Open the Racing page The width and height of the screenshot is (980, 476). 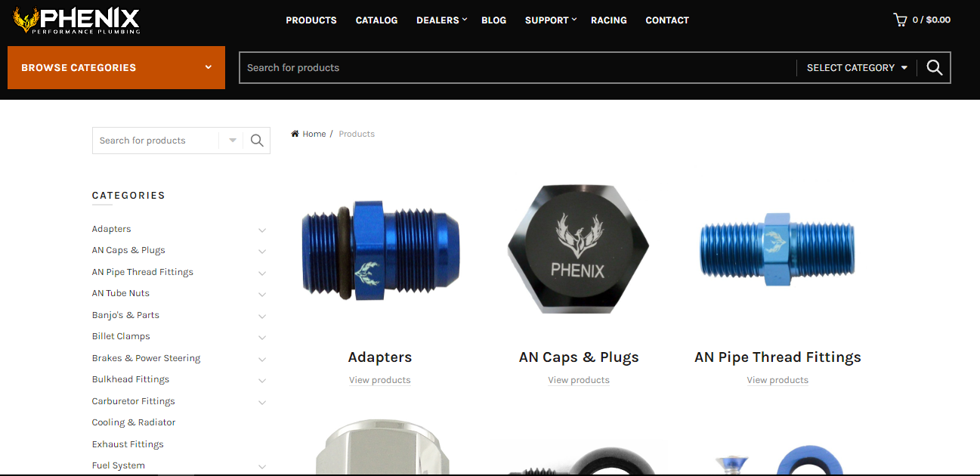click(x=609, y=20)
